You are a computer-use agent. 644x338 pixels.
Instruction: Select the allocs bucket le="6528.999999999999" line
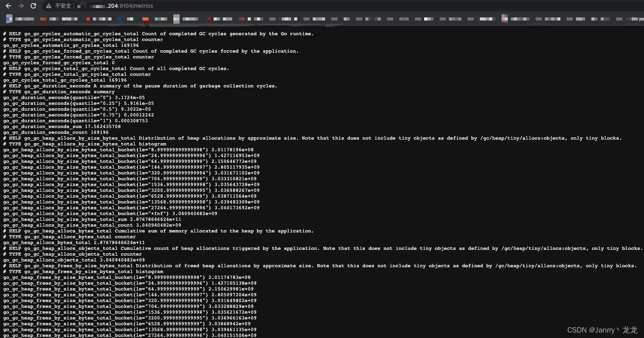130,196
